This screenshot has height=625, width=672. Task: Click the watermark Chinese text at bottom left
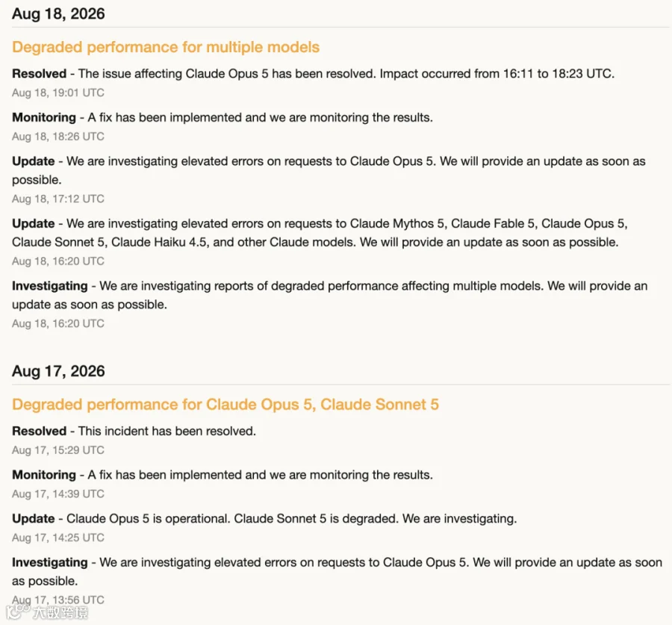(x=60, y=612)
